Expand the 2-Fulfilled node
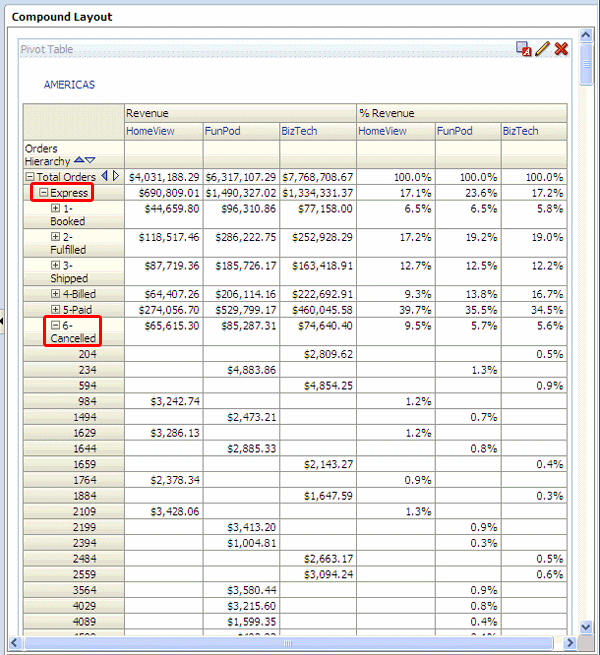 click(55, 236)
